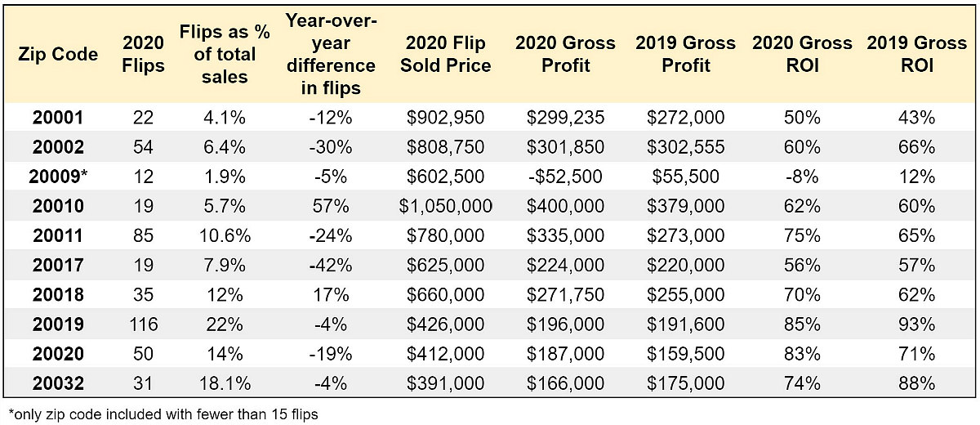Click the Zip Code column header
The height and width of the screenshot is (425, 980).
click(58, 55)
